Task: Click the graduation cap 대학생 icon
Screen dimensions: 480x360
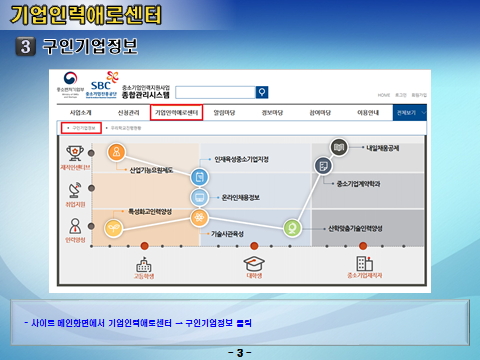Action: pos(254,263)
